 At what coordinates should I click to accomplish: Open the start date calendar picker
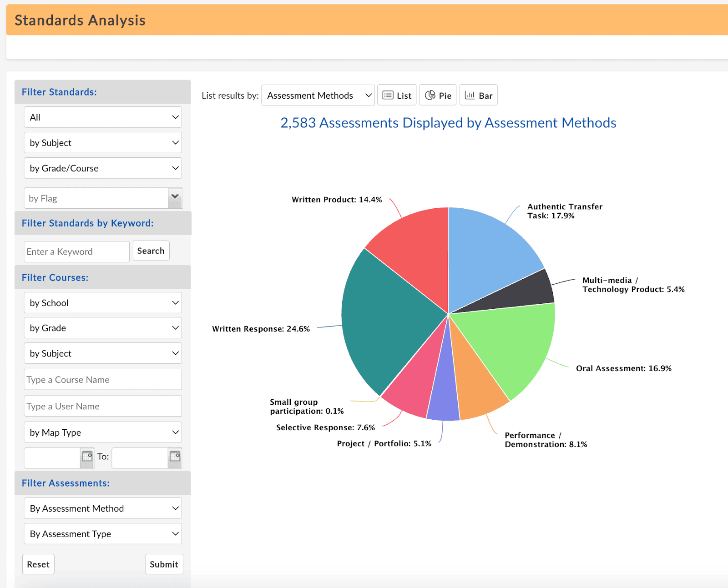tap(87, 457)
